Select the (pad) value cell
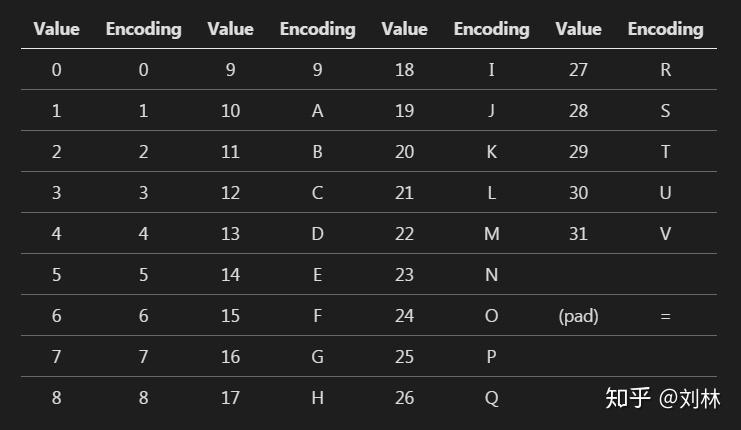741x430 pixels. coord(578,316)
